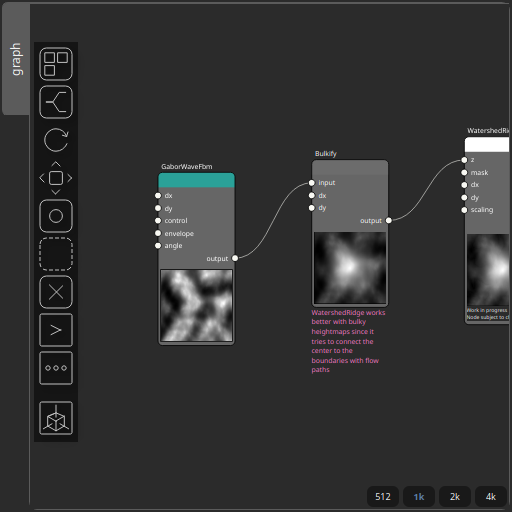Choose the 2k resolution option
The width and height of the screenshot is (512, 512).
pos(455,497)
